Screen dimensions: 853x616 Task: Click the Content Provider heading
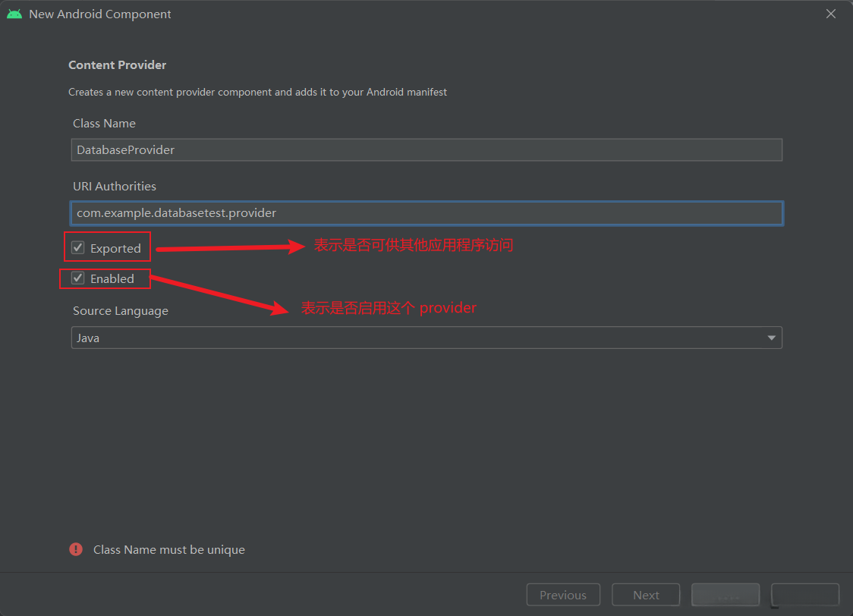coord(117,65)
